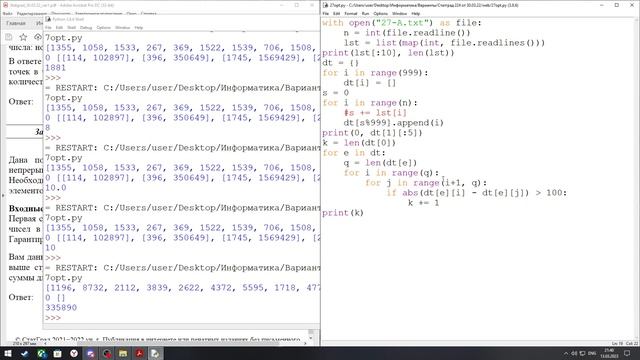
Task: Open Help menu in the 27opt.py editor
Action: (416, 13)
